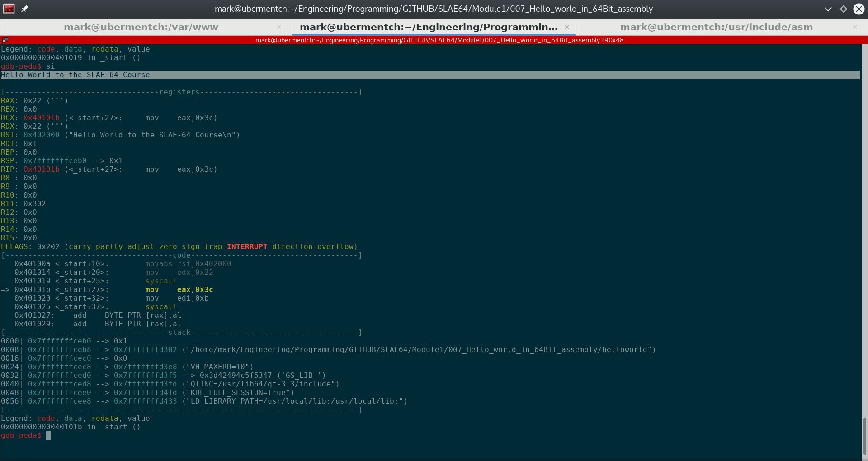Click the 'registers' section header

179,92
